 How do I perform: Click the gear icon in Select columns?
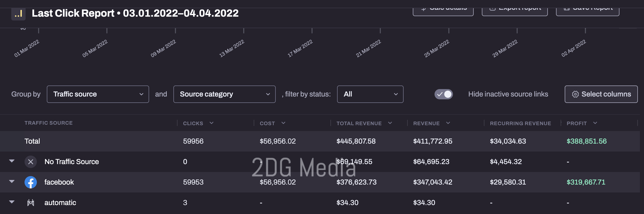click(575, 94)
